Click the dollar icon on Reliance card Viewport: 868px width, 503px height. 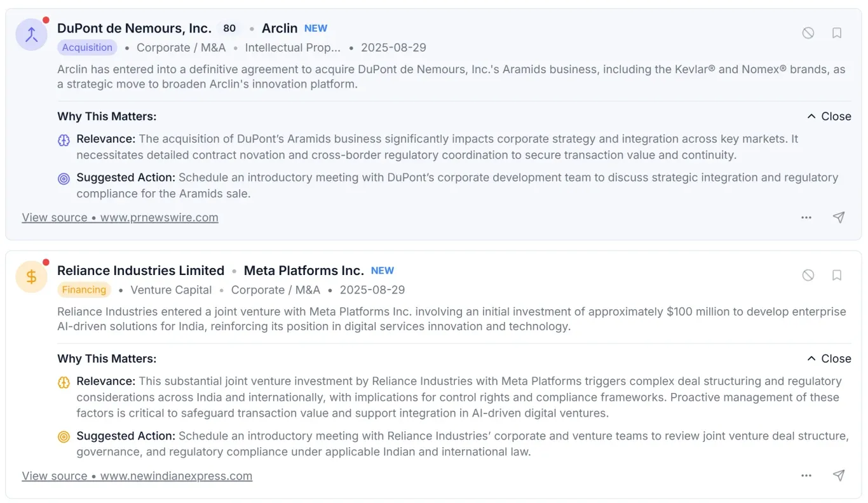click(31, 277)
